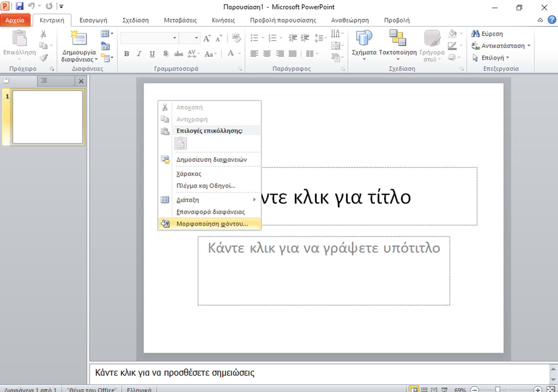Choose Επαναφορά διαφάνειας in the context menu
The width and height of the screenshot is (558, 392).
[210, 212]
